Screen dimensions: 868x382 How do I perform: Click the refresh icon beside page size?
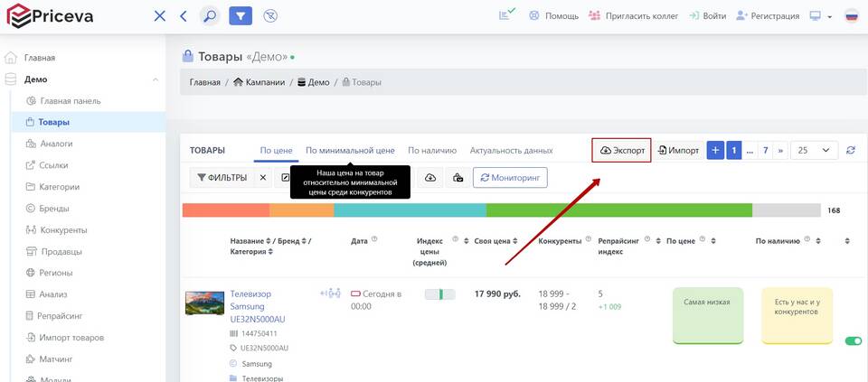click(x=850, y=151)
